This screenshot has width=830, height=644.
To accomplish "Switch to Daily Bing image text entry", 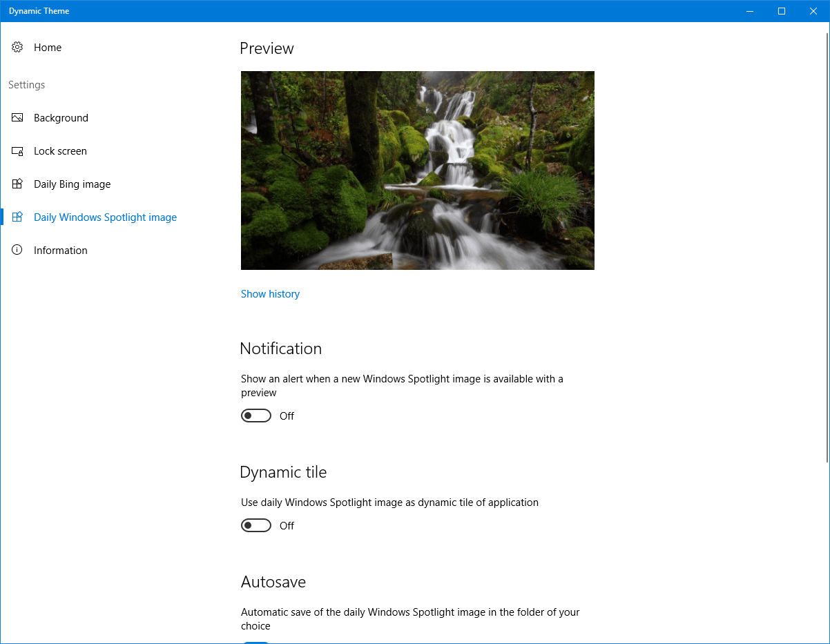I will coord(72,184).
